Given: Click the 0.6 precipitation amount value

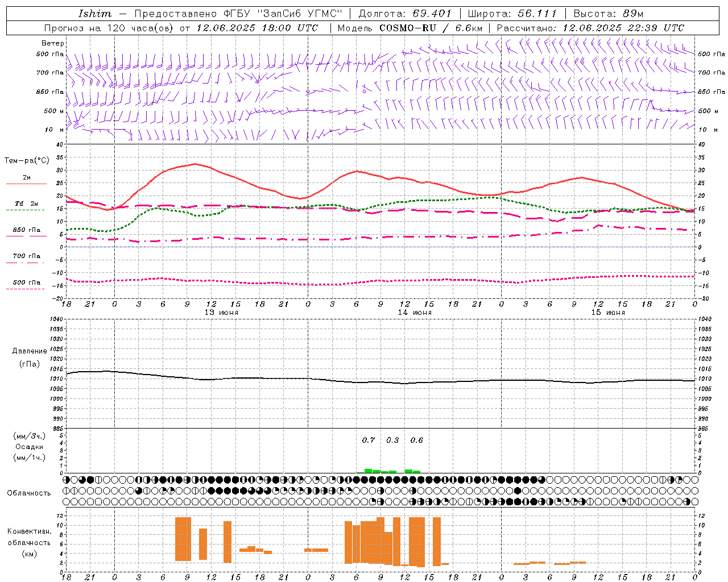Looking at the screenshot, I should point(417,440).
